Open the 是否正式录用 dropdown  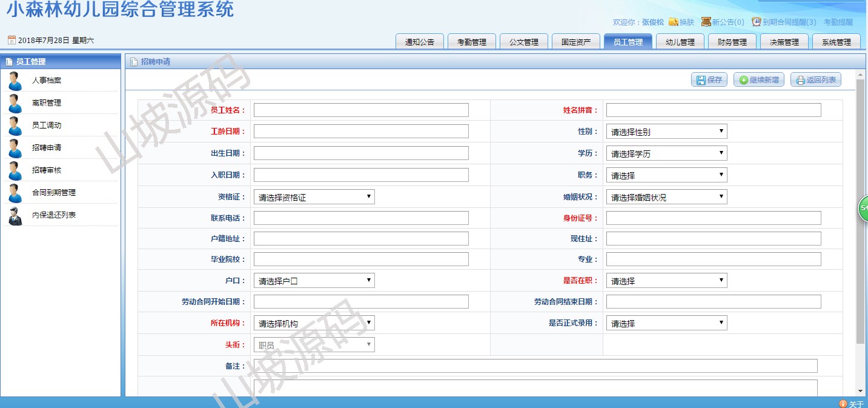coord(666,323)
